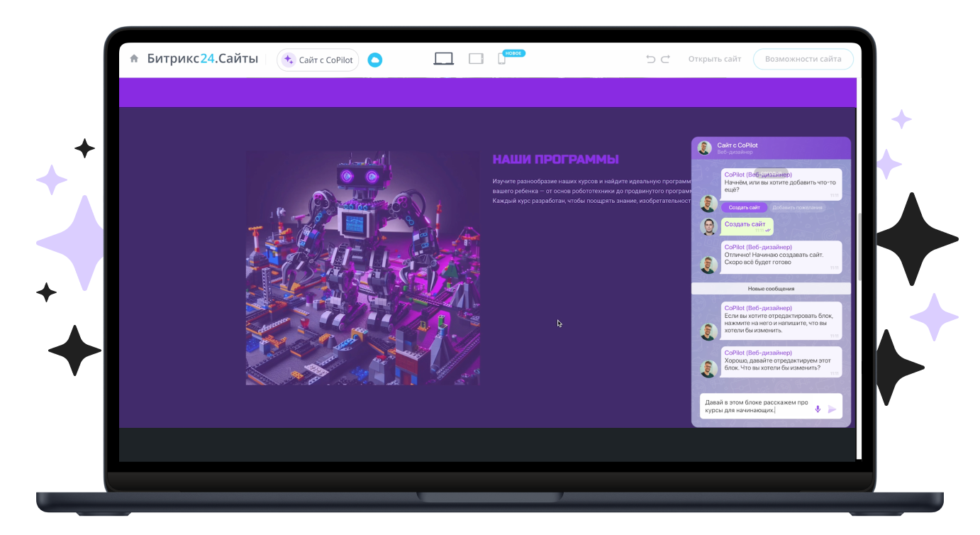
Task: Open the Сайт с CoPilot button
Action: [318, 60]
